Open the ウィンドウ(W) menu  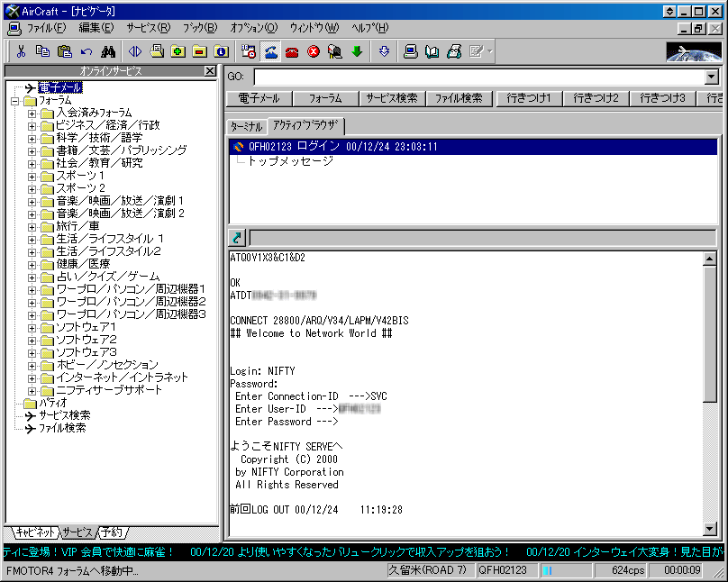[x=314, y=28]
